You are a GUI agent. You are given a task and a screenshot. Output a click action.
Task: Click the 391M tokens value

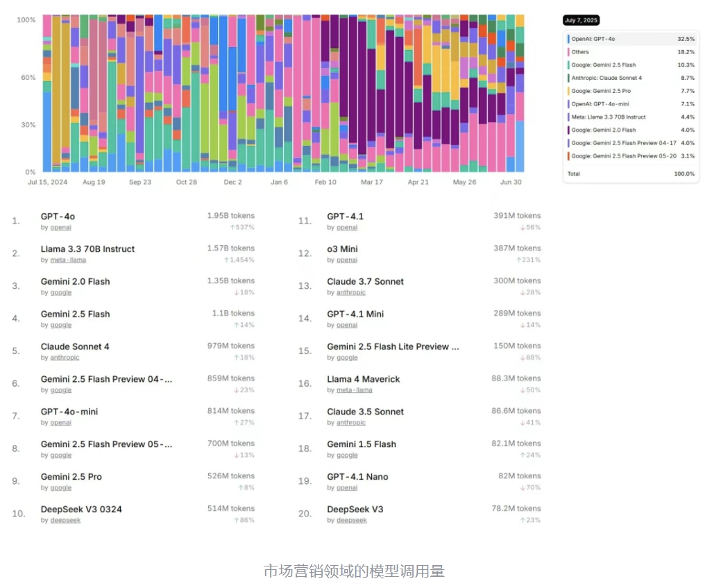[x=517, y=216]
